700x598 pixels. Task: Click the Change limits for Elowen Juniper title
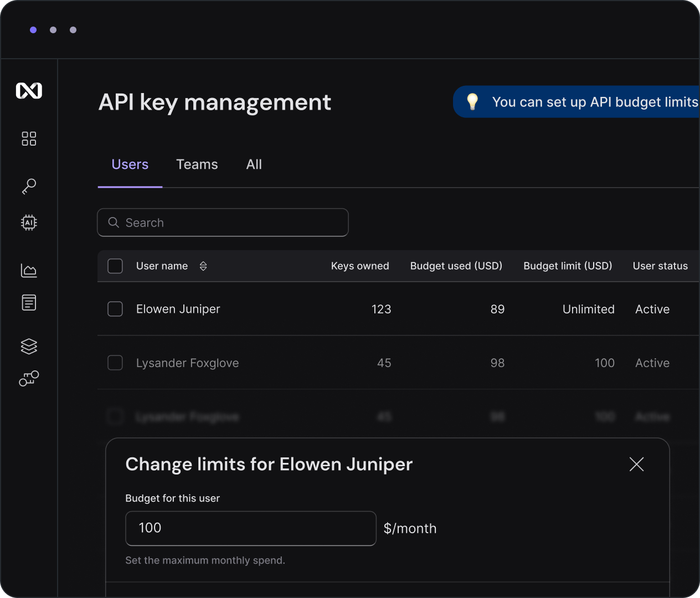pos(269,464)
